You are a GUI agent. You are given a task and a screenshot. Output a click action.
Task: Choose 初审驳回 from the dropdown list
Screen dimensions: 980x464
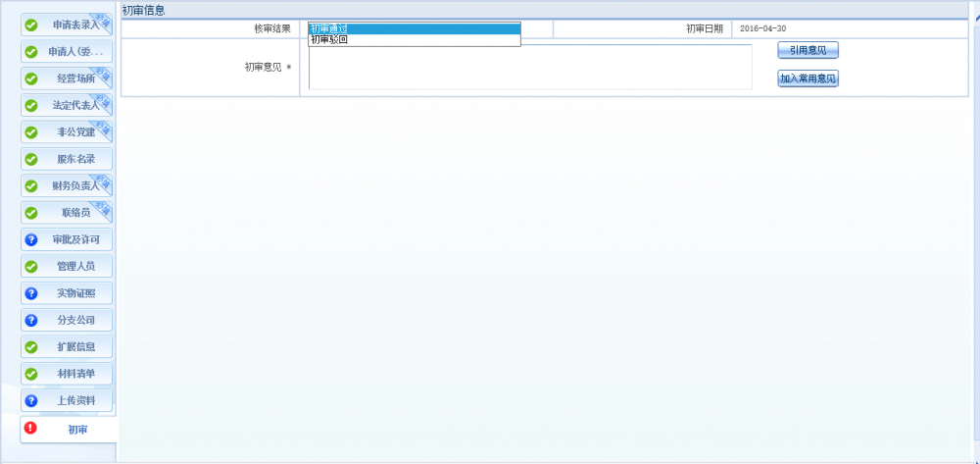pyautogui.click(x=413, y=40)
